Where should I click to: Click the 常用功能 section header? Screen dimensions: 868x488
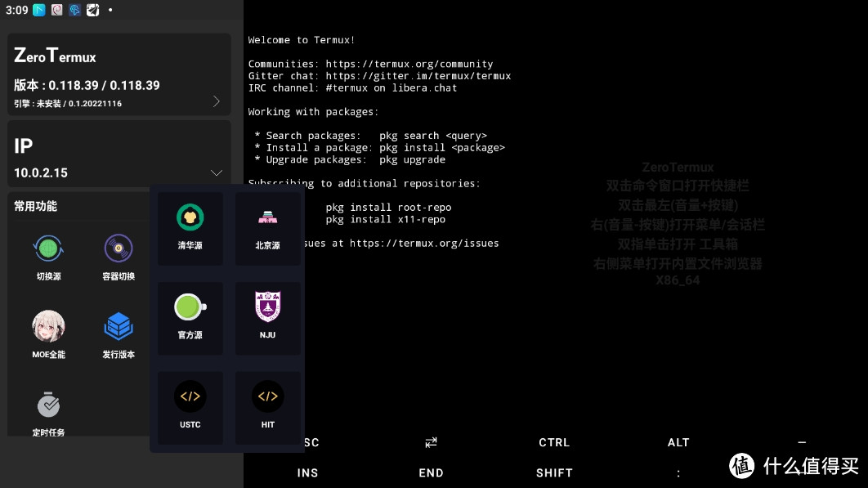(x=35, y=206)
